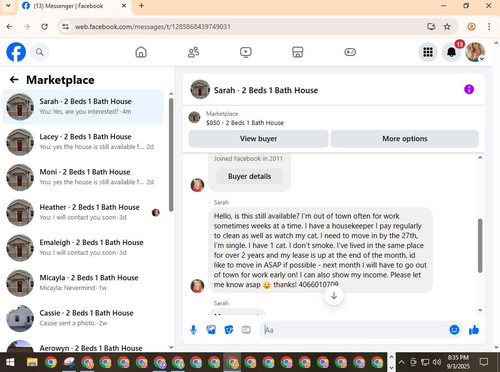500x372 pixels.
Task: Open Micayla conversation in list
Action: pyautogui.click(x=83, y=283)
